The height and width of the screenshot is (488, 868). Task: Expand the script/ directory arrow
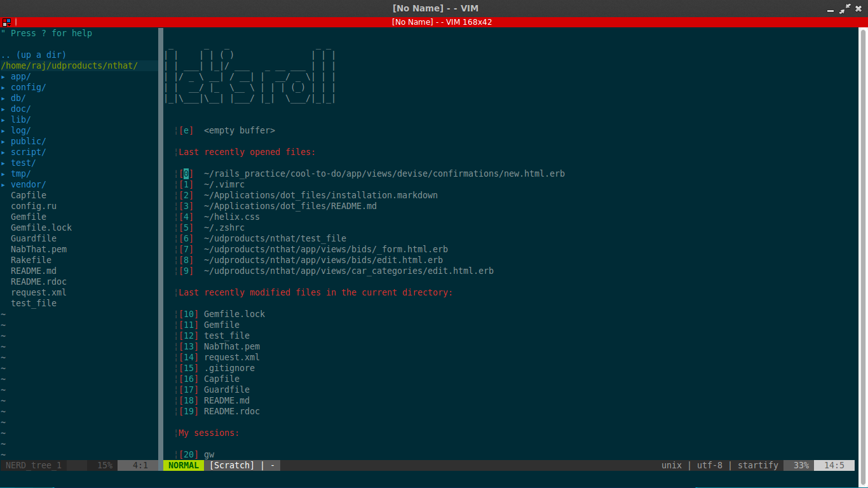3,152
